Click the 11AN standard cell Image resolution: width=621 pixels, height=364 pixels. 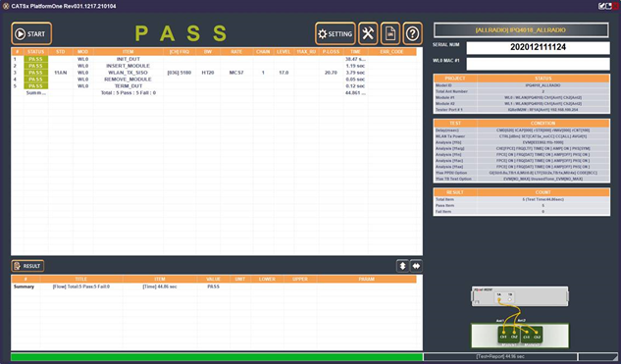click(x=60, y=73)
